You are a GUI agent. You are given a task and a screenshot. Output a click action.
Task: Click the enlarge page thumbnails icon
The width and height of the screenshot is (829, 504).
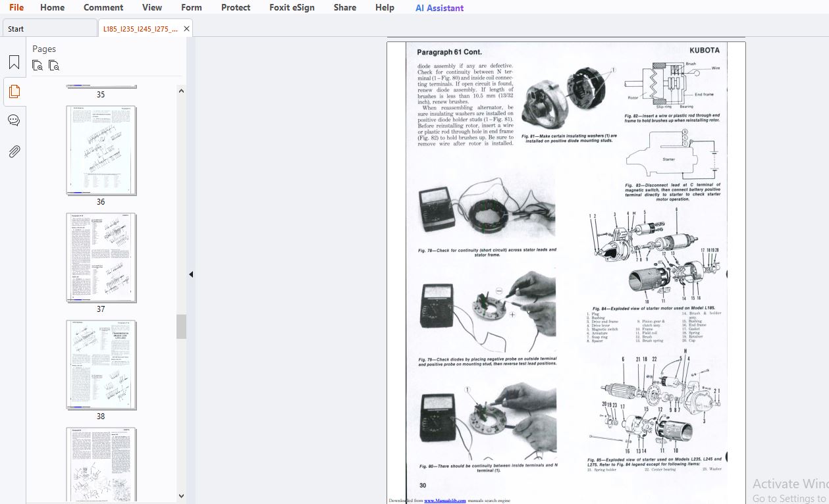(x=38, y=65)
